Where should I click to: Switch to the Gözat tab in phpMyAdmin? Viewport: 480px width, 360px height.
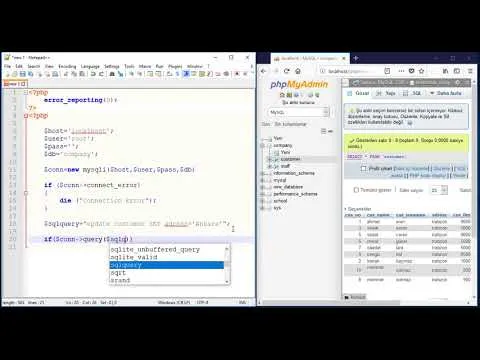tap(359, 93)
